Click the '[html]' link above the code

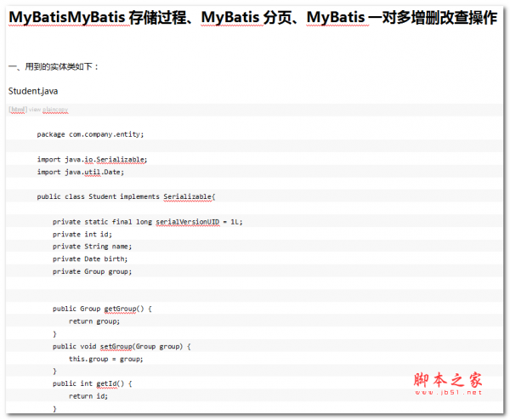click(18, 110)
